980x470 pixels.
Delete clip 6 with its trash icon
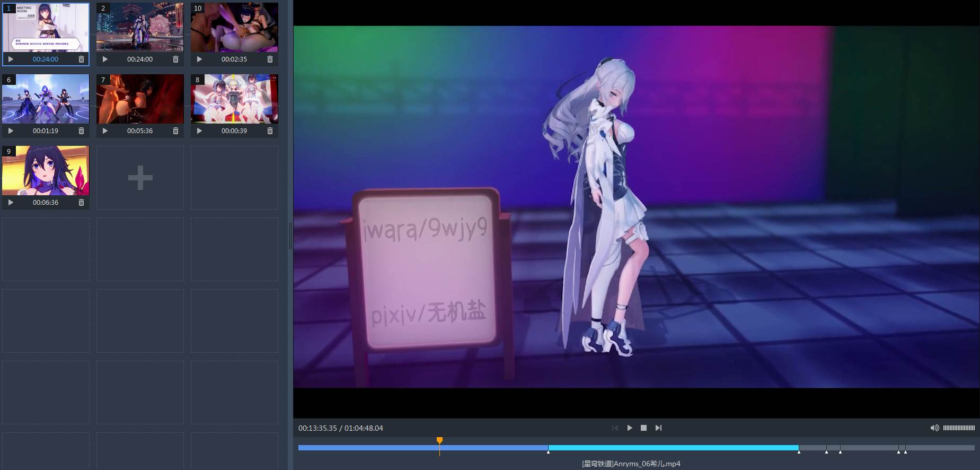(81, 131)
